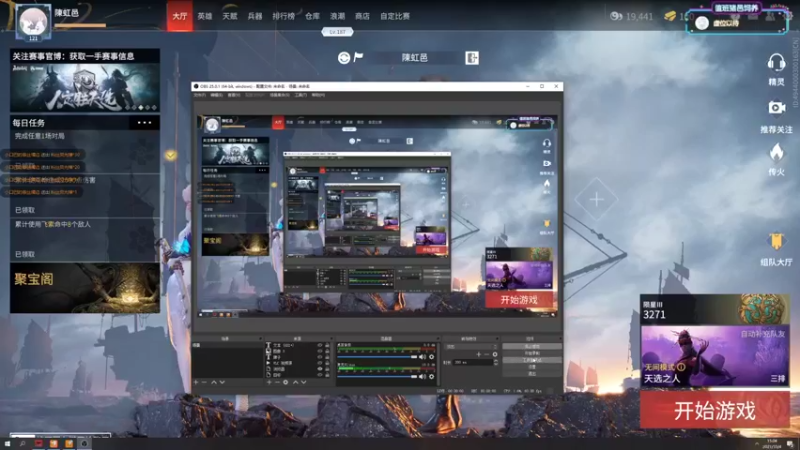
Task: Click the large 开始游戏 button
Action: 715,410
